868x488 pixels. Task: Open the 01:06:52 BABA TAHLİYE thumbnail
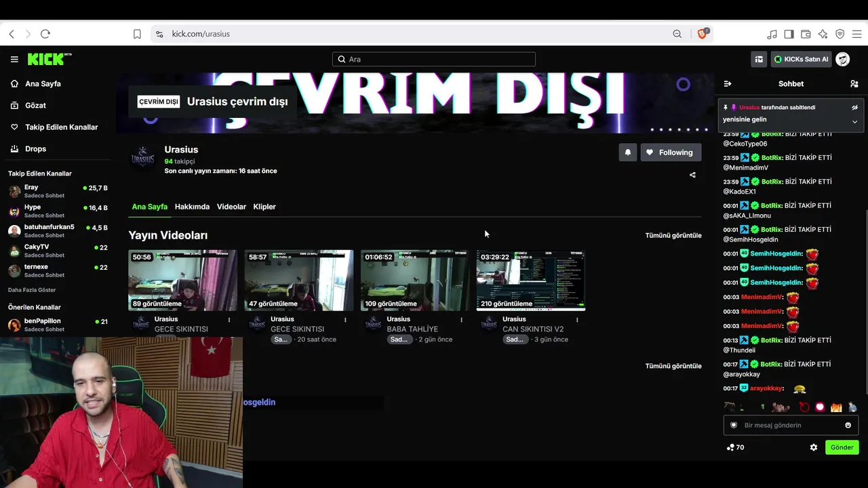pos(415,281)
